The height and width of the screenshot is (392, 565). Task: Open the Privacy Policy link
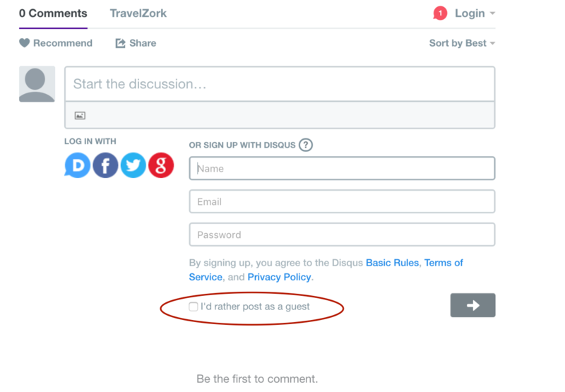pos(279,277)
